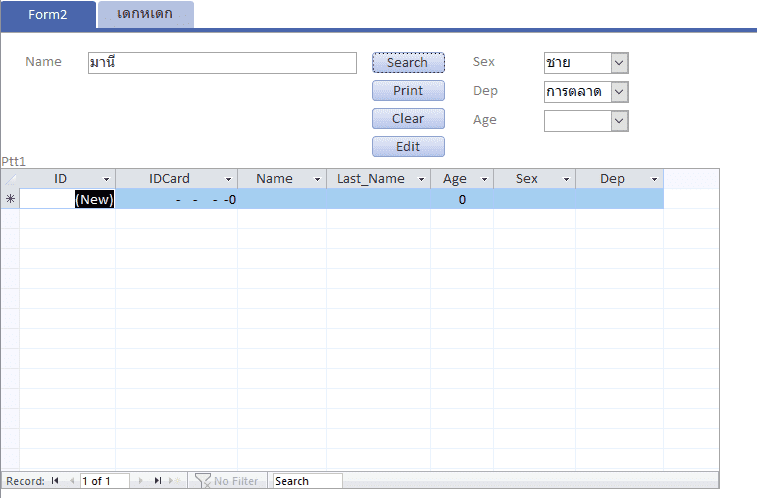Image resolution: width=757 pixels, height=498 pixels.
Task: Go to next record arrow icon
Action: (140, 481)
